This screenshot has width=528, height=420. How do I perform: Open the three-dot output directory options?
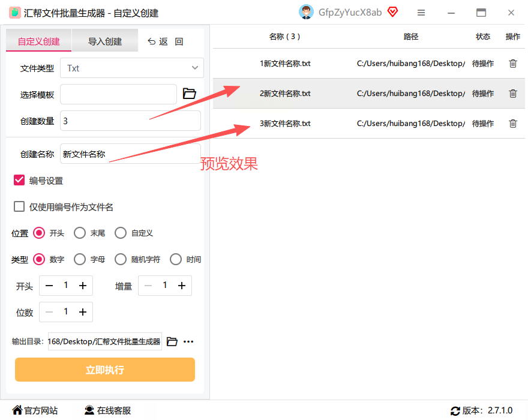pos(188,341)
